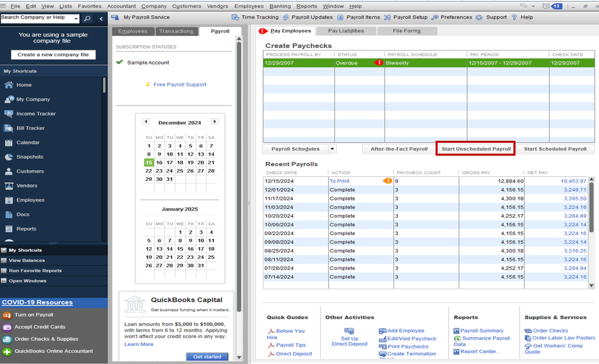The image size is (599, 364).
Task: Open Income Tracker shortcut
Action: tap(36, 114)
